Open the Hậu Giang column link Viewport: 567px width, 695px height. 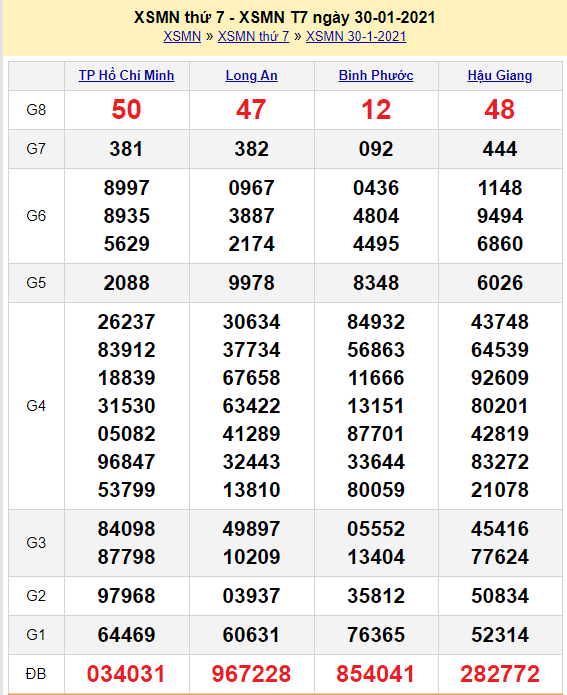pyautogui.click(x=500, y=75)
